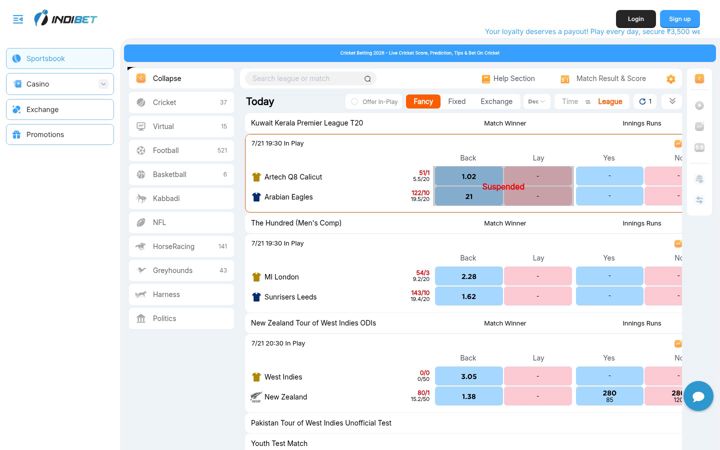Open the Cricket sport category

tap(181, 102)
